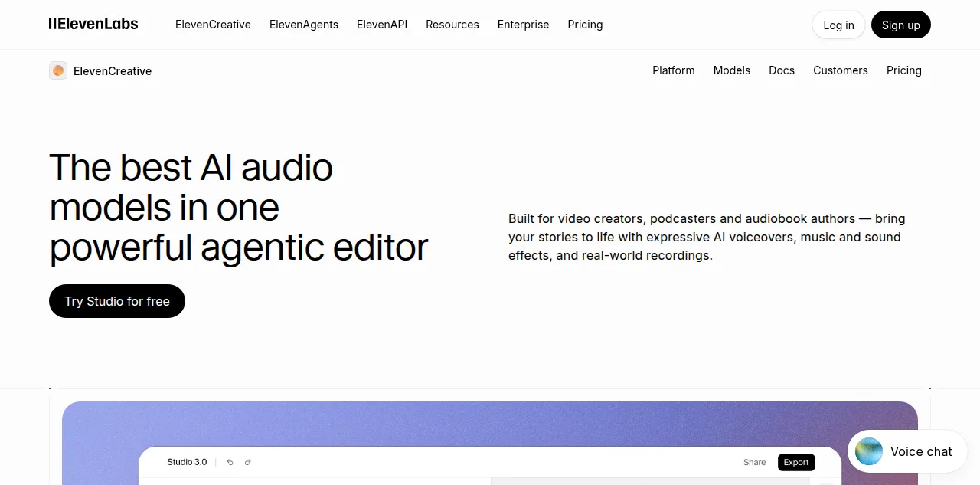Open the Platform sub-navigation link
The width and height of the screenshot is (980, 485).
(x=674, y=70)
